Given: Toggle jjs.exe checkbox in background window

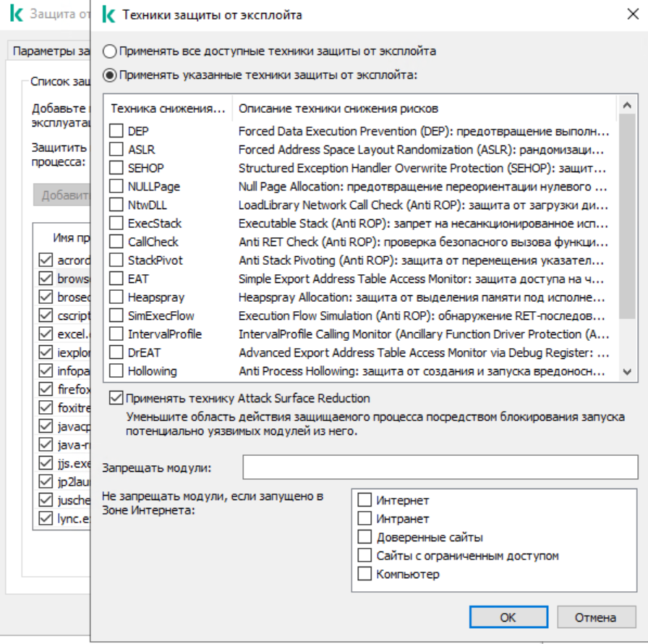Looking at the screenshot, I should point(46,463).
